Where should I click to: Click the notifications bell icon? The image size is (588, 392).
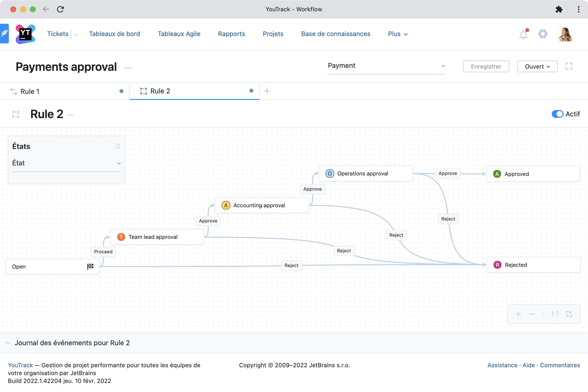(x=523, y=34)
